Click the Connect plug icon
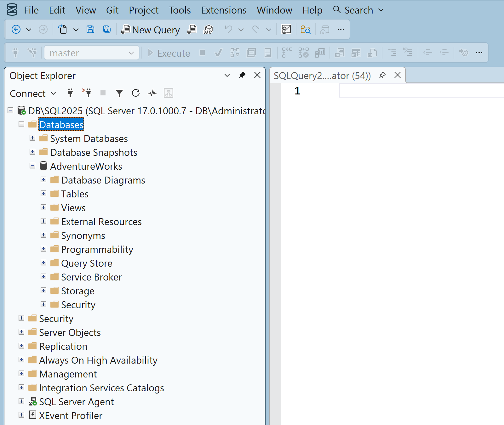 point(70,93)
